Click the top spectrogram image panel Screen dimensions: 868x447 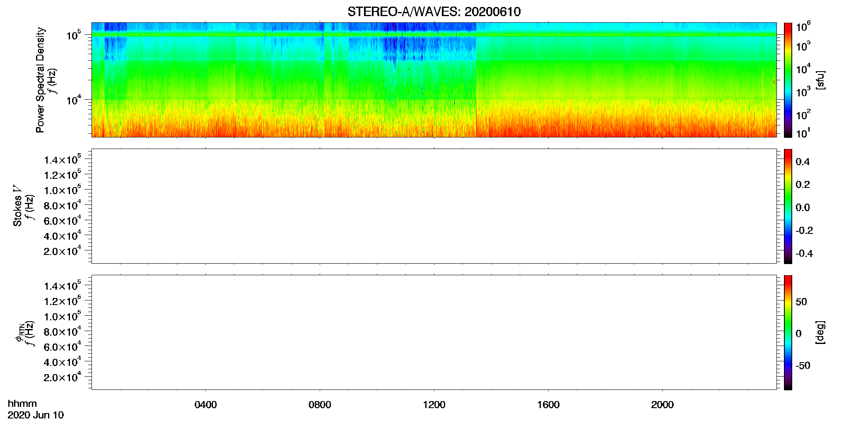click(434, 80)
